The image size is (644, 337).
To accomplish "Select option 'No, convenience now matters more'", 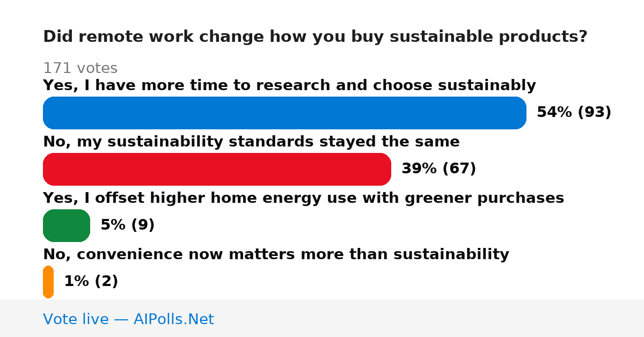I will tap(276, 254).
